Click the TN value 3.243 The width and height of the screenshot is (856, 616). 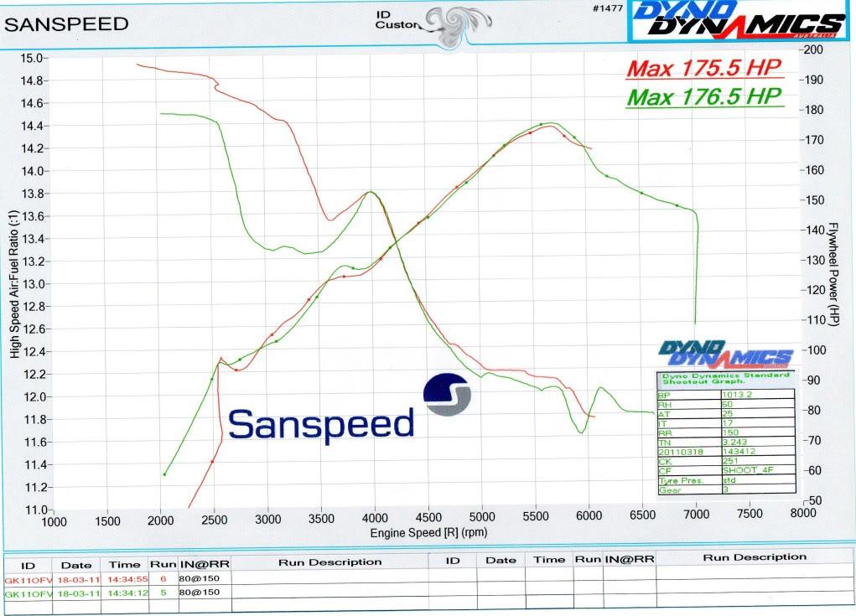tap(734, 442)
